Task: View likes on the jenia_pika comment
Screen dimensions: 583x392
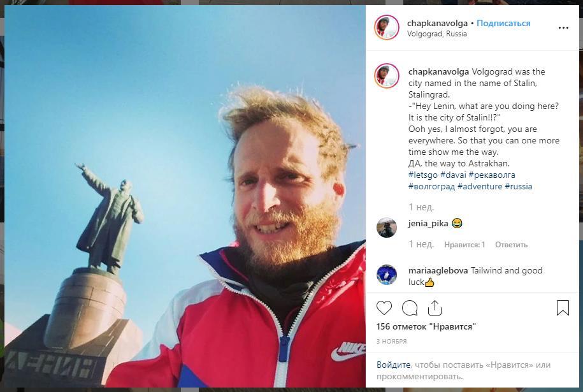Action: click(464, 245)
